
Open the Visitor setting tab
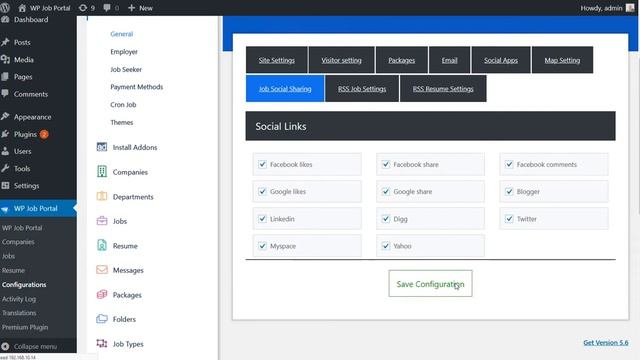click(342, 60)
